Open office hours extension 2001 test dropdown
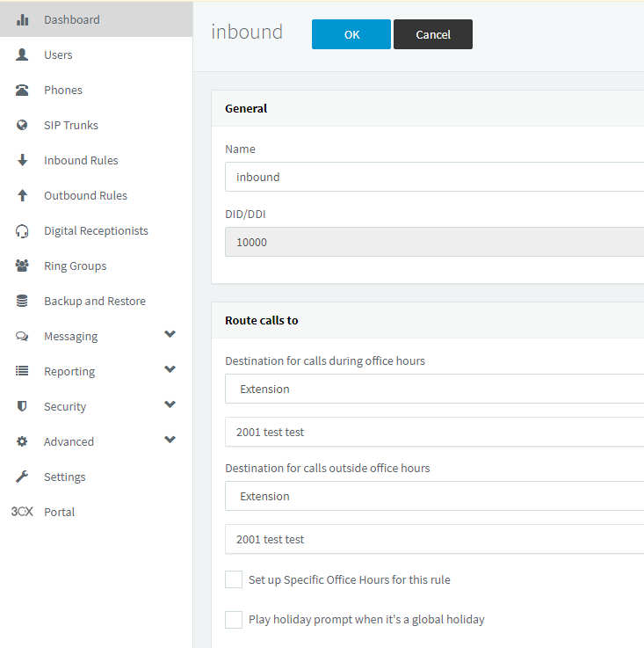This screenshot has height=648, width=644. (435, 432)
